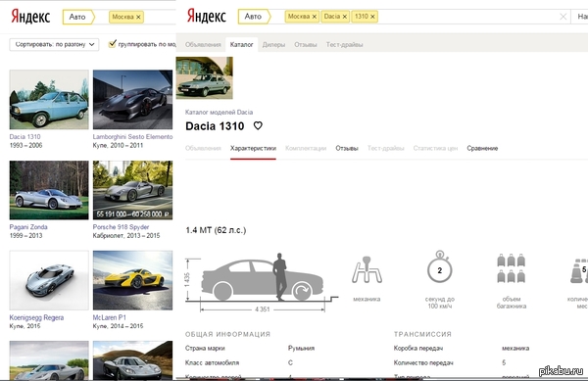The width and height of the screenshot is (588, 381).
Task: Click the Koenigsegg Regera photo
Action: coord(49,280)
